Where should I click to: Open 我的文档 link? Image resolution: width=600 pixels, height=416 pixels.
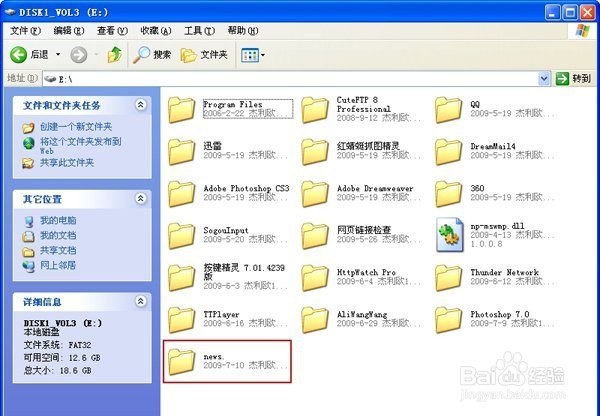58,235
